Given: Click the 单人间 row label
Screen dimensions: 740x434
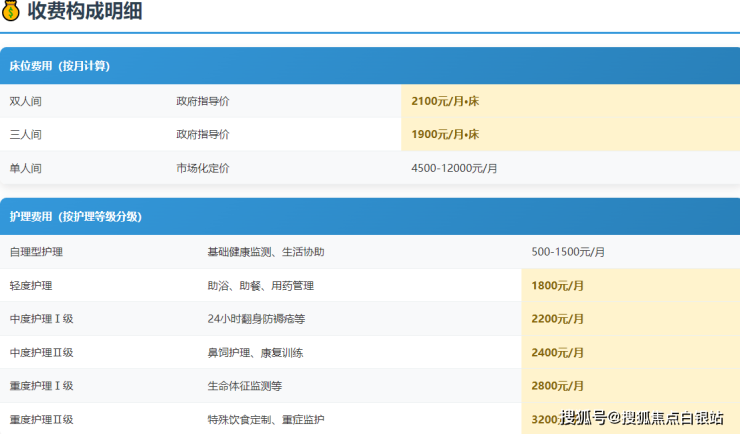Looking at the screenshot, I should click(x=26, y=168).
